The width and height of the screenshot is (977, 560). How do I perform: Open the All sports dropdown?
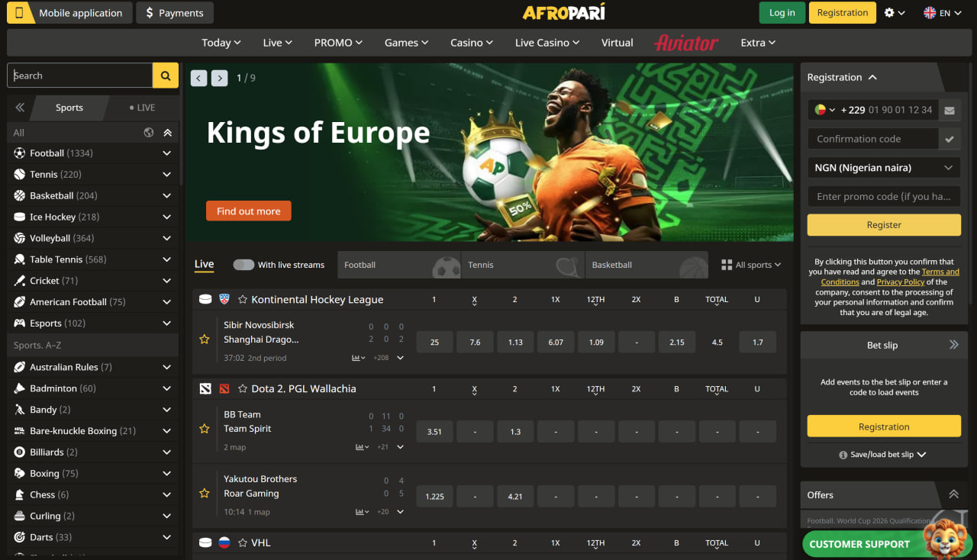(x=751, y=265)
